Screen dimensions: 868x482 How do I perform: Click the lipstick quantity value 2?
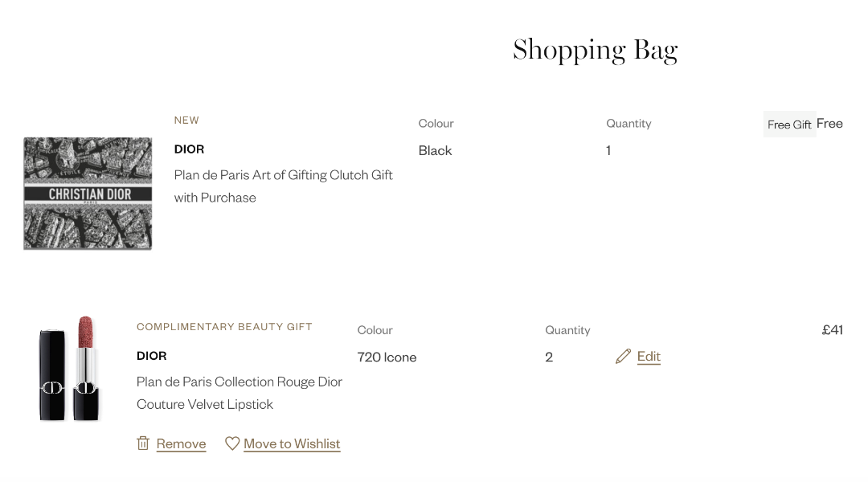click(x=549, y=357)
